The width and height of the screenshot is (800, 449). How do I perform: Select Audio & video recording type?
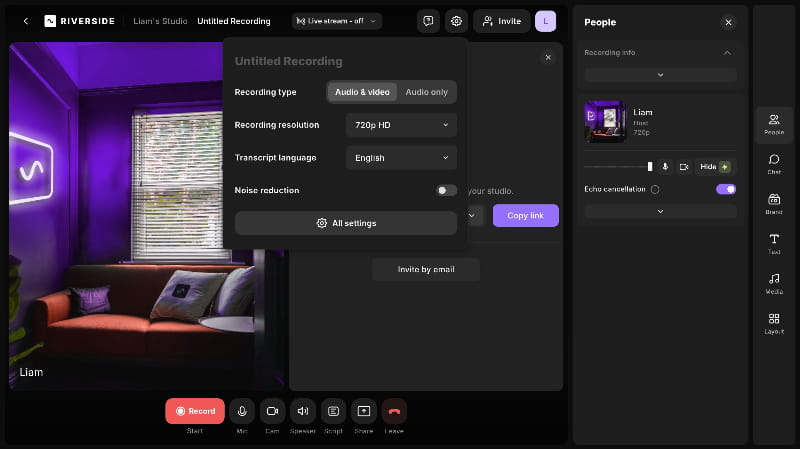(362, 92)
